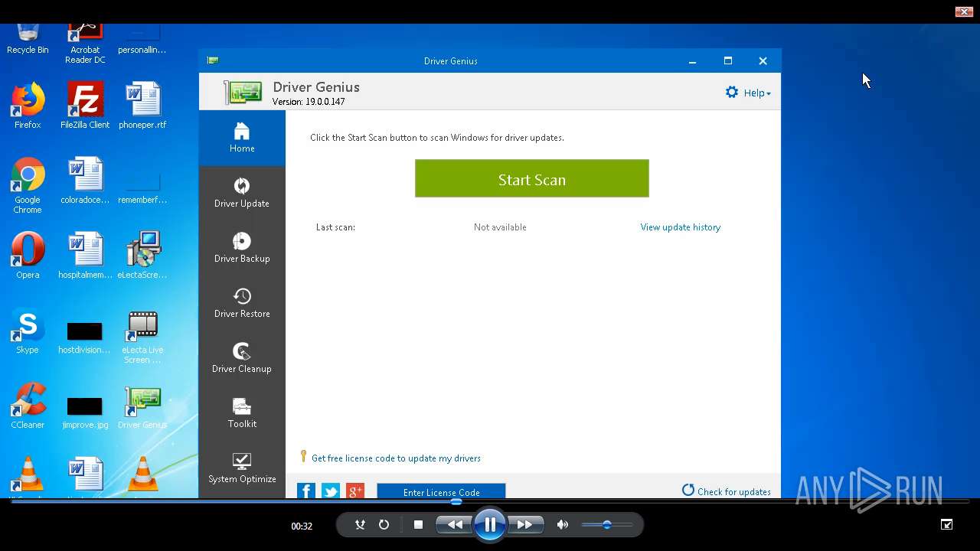Select the personallin... desktop file
980x551 pixels.
click(142, 40)
